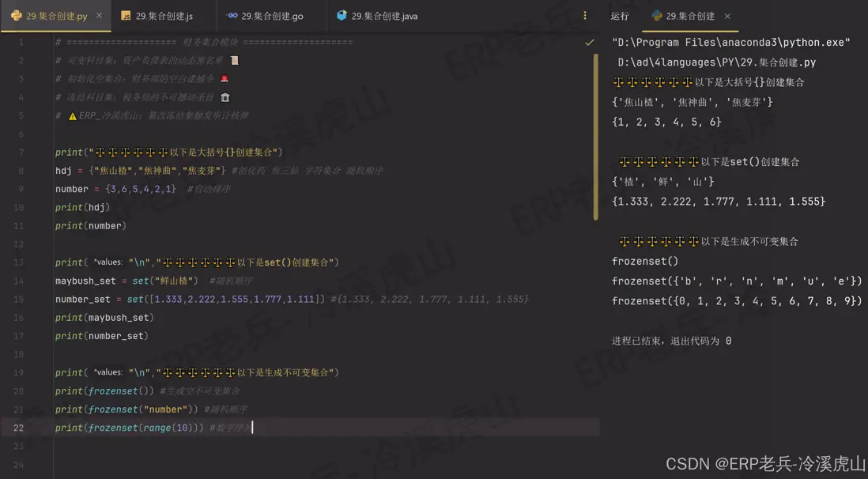Click console output "{'焦山楂', '焦神曲', '焦麦芽'}"
Viewport: 868px width, 479px height.
pyautogui.click(x=693, y=102)
